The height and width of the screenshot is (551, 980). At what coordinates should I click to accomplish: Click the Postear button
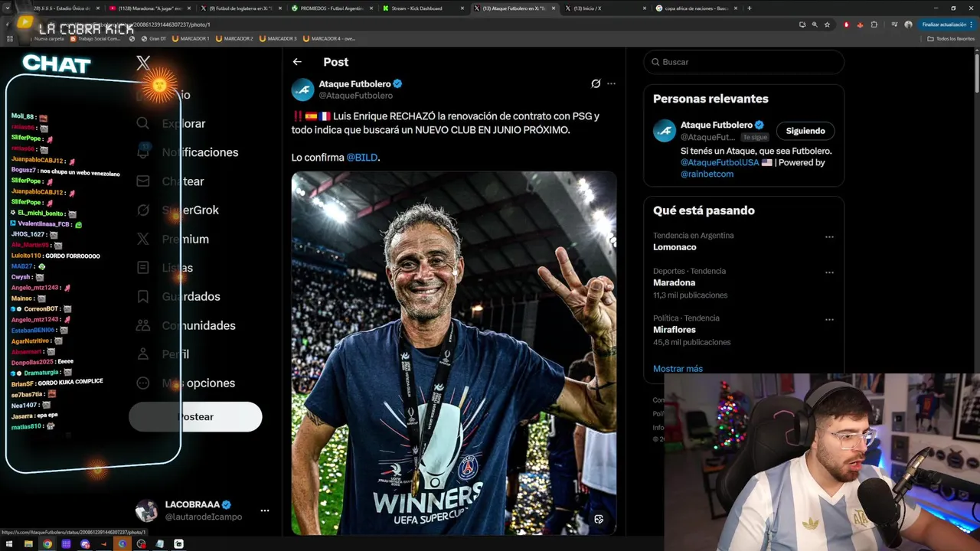pyautogui.click(x=195, y=416)
